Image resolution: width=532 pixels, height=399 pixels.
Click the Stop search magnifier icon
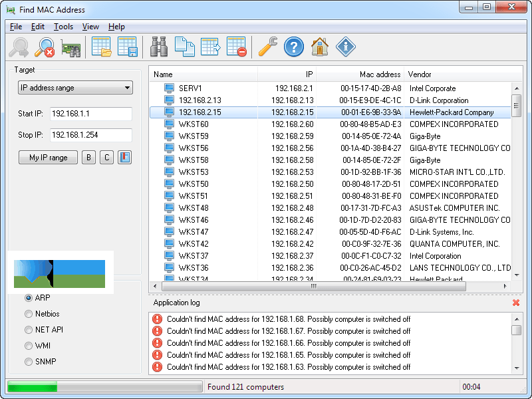point(45,47)
